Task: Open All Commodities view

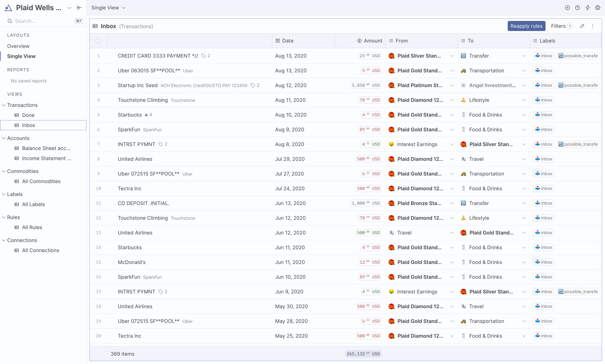Action: click(41, 181)
